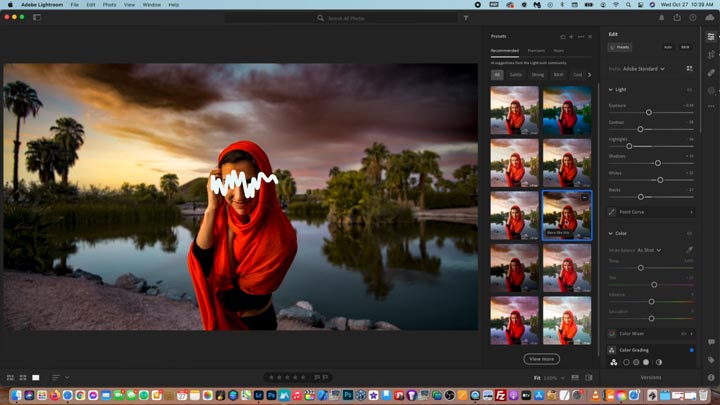Set first star rating
This screenshot has width=720, height=405.
tap(271, 377)
